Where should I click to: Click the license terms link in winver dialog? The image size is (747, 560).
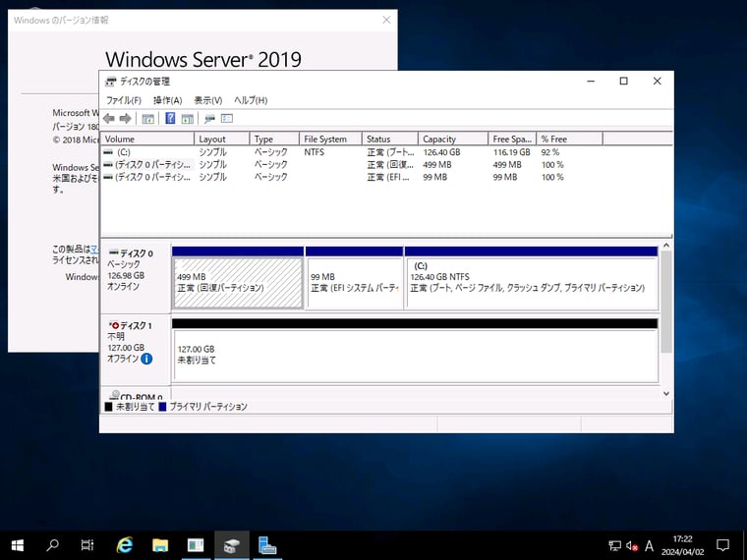coord(94,249)
